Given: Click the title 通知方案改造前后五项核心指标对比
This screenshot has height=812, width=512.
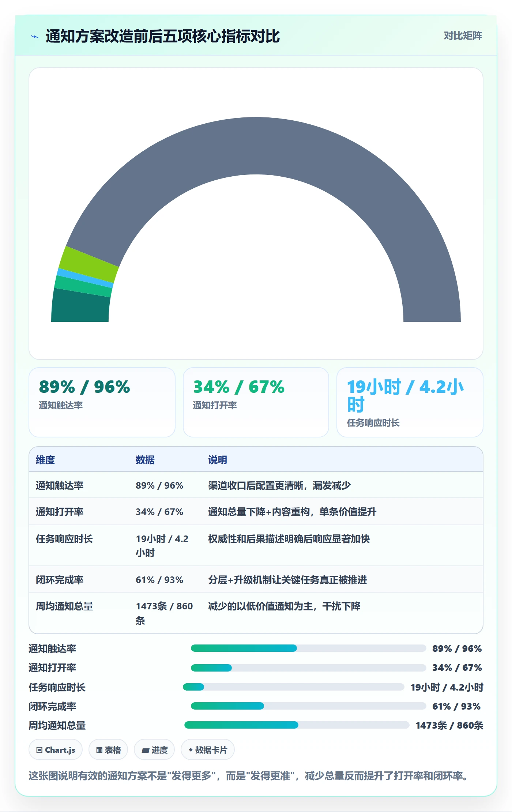Looking at the screenshot, I should (163, 36).
